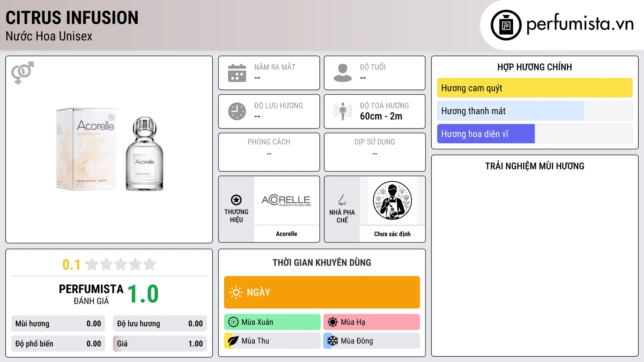Click the Hợp hương chính heading
Screen dimensions: 644x362
[535, 67]
